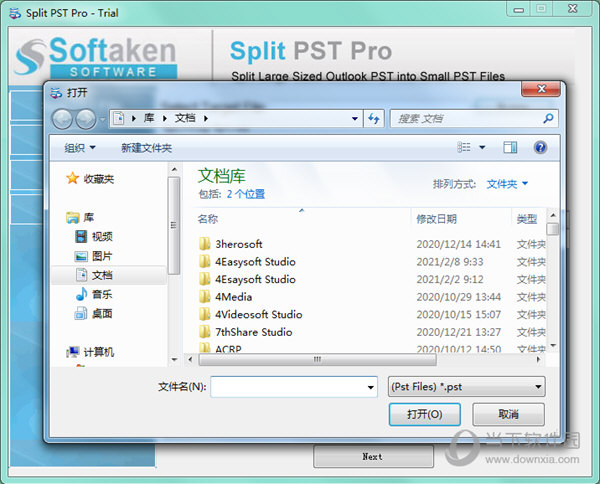Click the refresh button beside address bar

[373, 119]
